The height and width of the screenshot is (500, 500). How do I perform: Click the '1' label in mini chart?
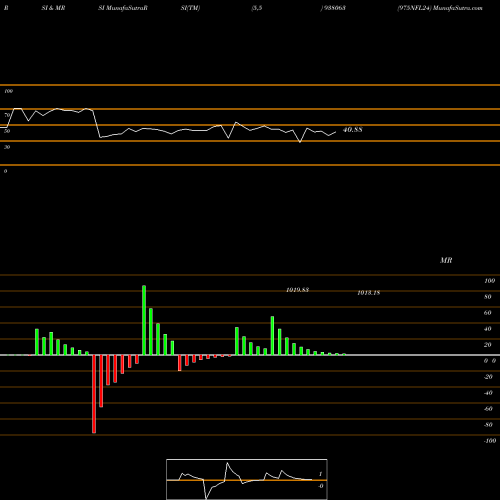click(320, 474)
